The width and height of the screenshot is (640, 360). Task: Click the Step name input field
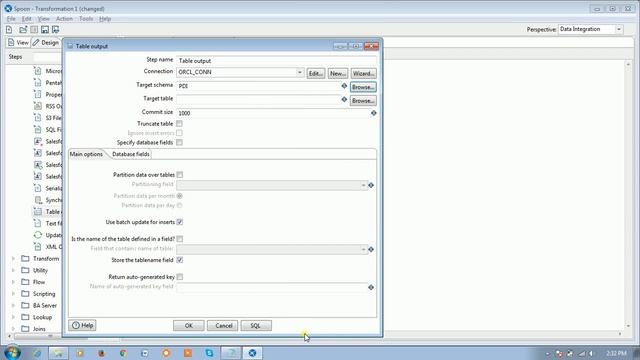click(x=276, y=61)
